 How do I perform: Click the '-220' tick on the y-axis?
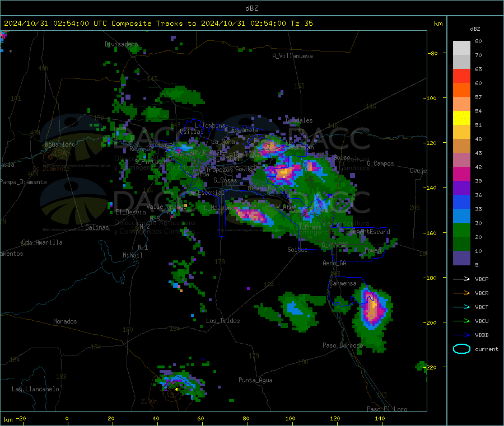(x=430, y=367)
